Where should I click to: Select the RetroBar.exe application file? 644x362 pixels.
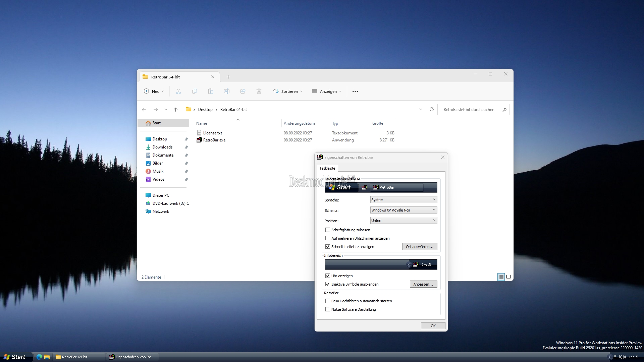tap(214, 140)
